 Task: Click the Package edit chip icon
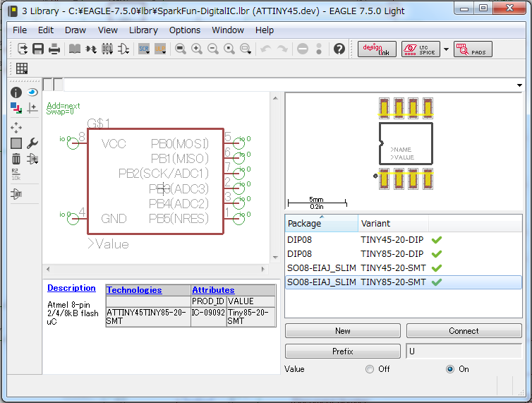(107, 49)
